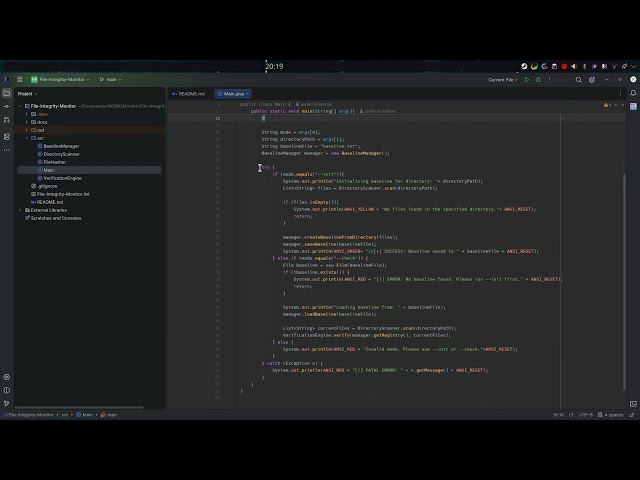
Task: Expand hidden system tray icons
Action: coord(633,66)
